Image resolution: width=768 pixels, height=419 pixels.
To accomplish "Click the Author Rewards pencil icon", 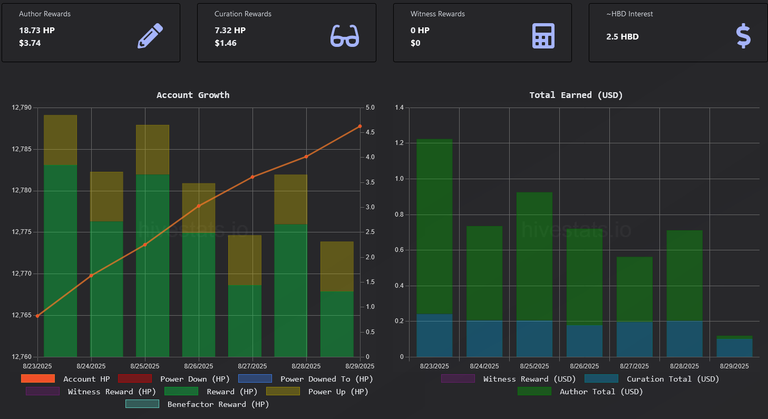I will coord(150,36).
